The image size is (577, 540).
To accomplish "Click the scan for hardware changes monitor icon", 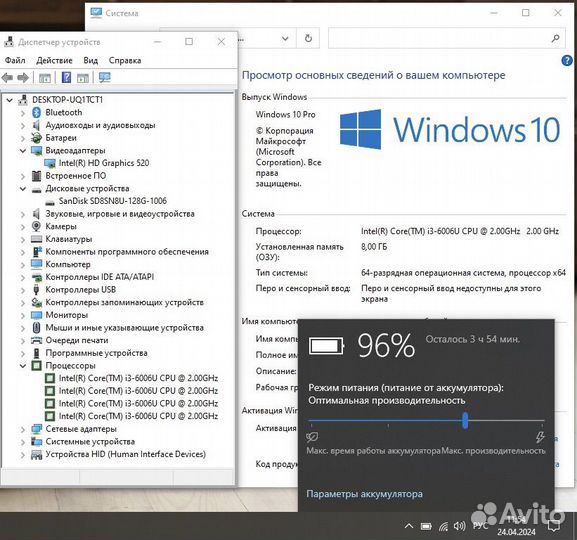I will [105, 78].
